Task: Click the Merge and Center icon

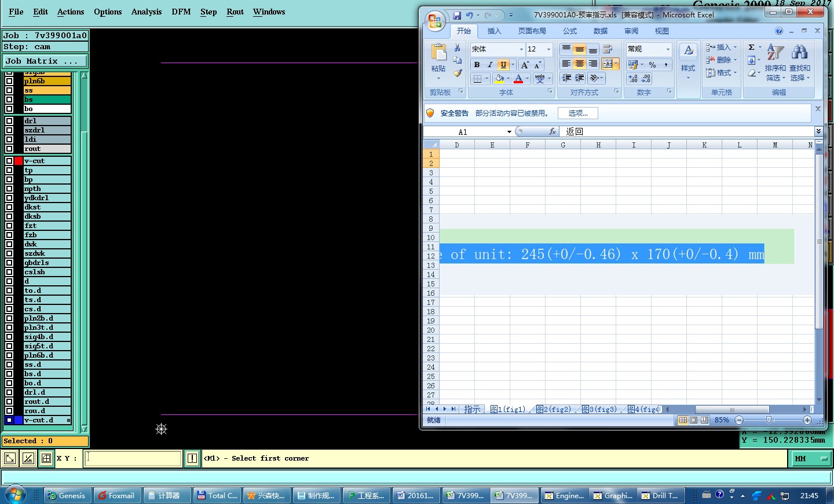Action: pyautogui.click(x=607, y=64)
